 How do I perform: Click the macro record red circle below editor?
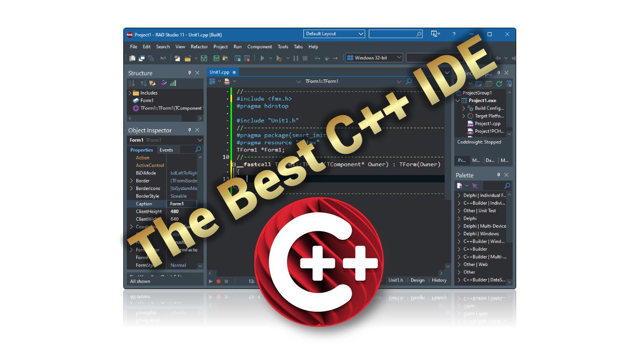(218, 281)
